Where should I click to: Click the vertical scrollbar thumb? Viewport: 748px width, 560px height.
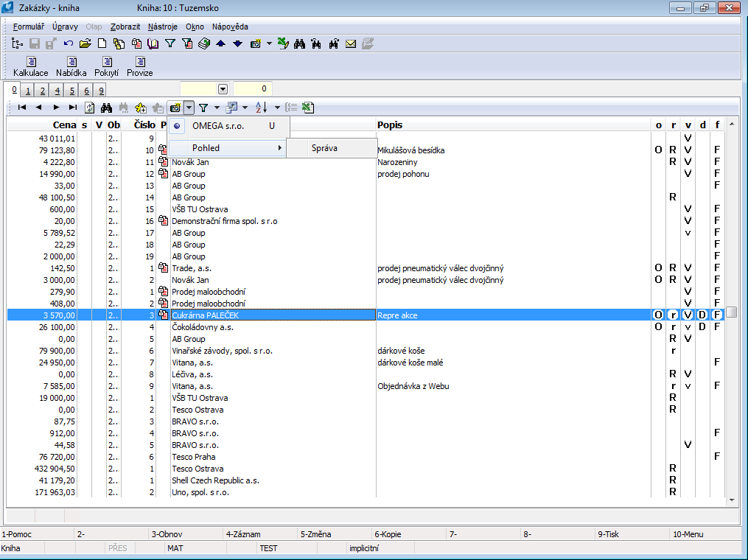click(x=731, y=312)
